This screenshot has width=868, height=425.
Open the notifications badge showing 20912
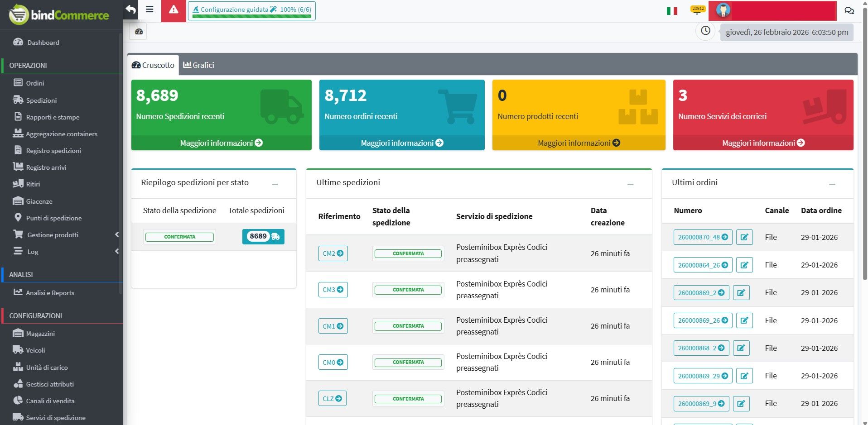(698, 10)
